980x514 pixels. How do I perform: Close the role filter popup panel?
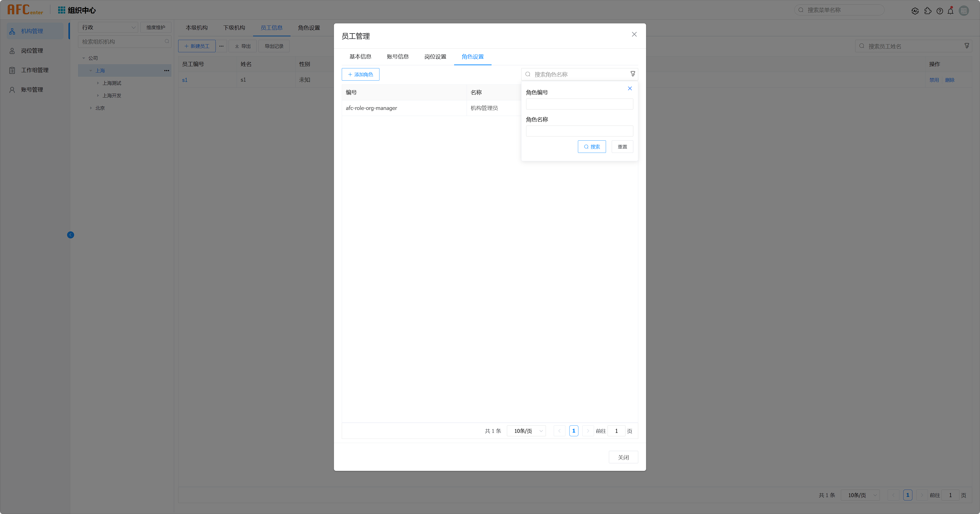pyautogui.click(x=630, y=89)
